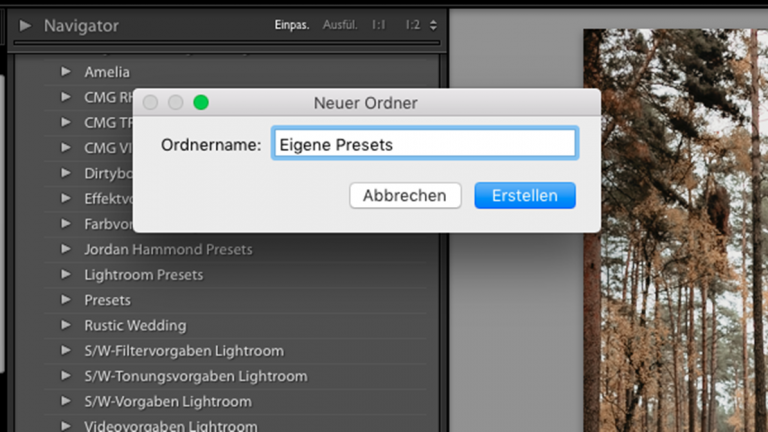Expand the Amelia preset folder
Viewport: 768px width, 432px height.
click(x=66, y=72)
